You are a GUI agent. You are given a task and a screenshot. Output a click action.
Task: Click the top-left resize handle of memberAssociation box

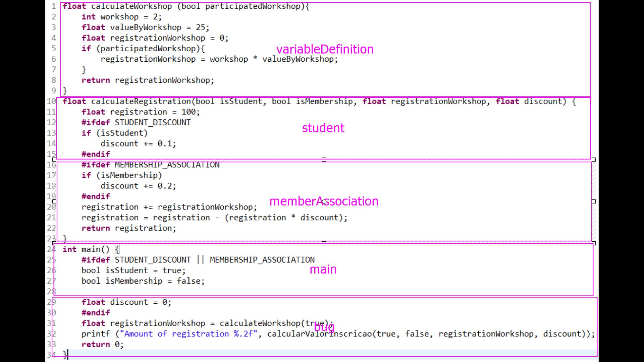[54, 160]
